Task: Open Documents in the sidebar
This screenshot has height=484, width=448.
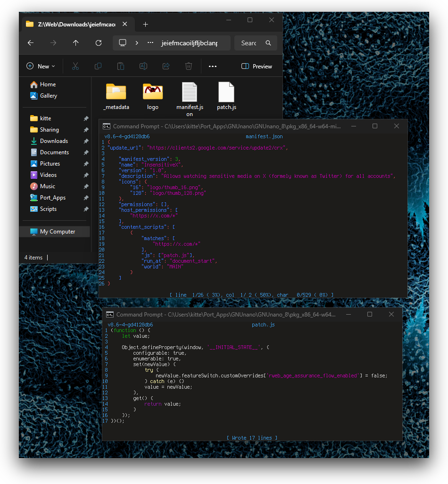Action: tap(50, 152)
